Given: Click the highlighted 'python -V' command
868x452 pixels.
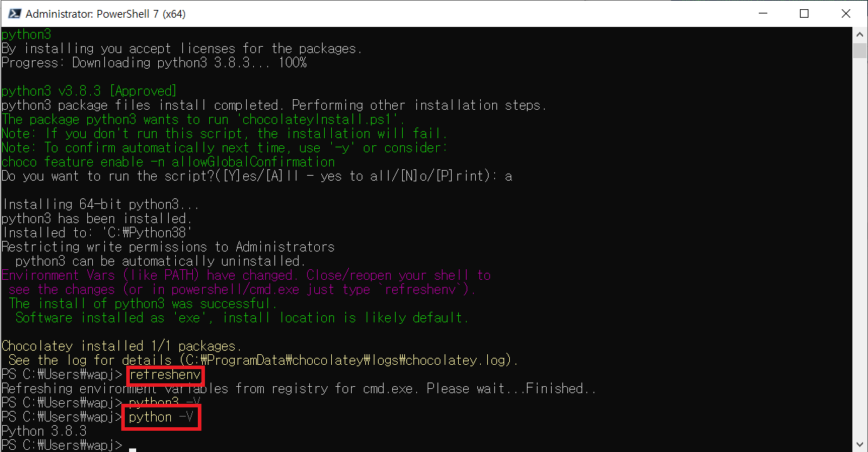Looking at the screenshot, I should click(160, 417).
